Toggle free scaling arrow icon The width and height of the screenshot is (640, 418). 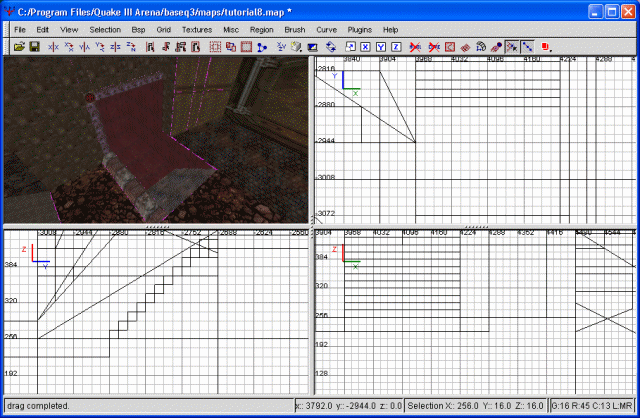(350, 47)
